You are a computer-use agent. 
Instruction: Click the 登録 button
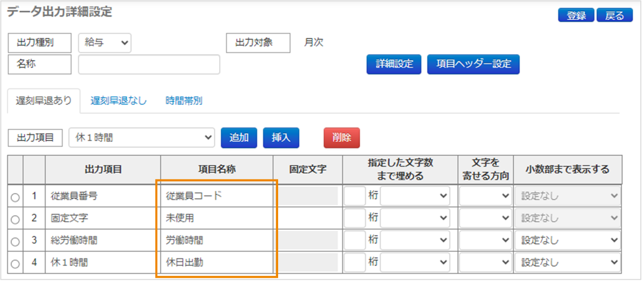coord(576,15)
